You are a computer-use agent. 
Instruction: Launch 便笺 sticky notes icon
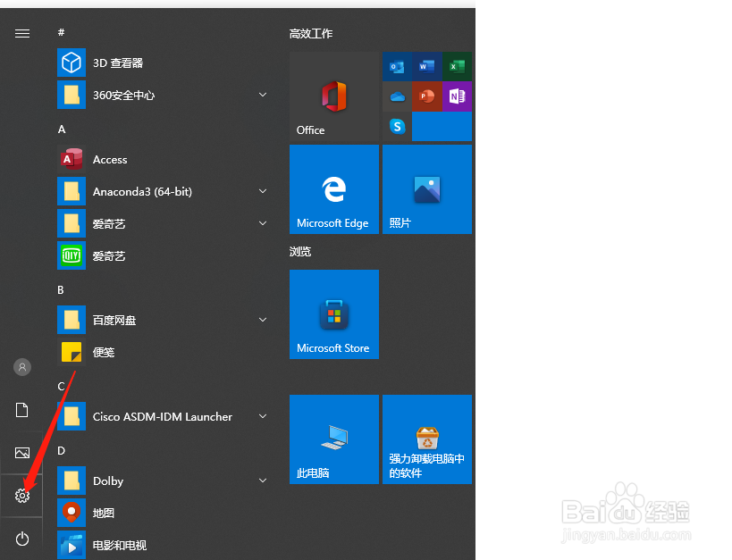click(72, 352)
